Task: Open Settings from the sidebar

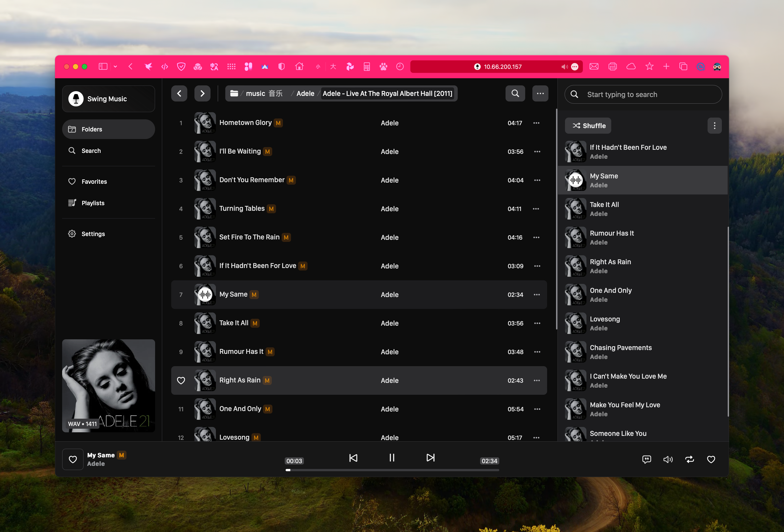Action: [x=93, y=234]
